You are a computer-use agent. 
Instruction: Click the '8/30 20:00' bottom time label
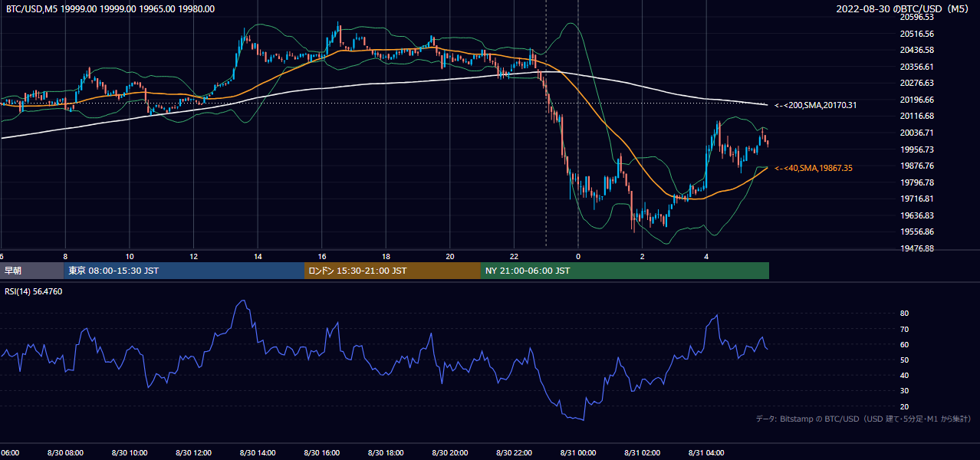click(x=449, y=453)
